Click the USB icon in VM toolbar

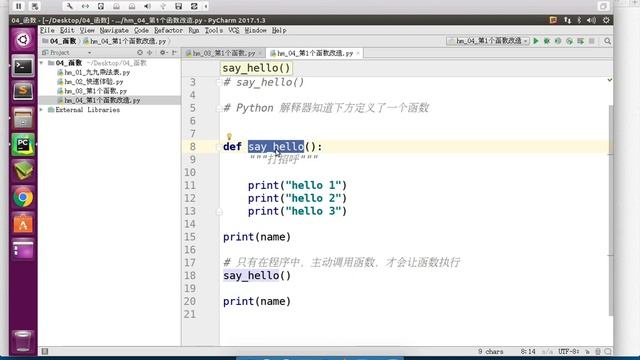pyautogui.click(x=163, y=6)
